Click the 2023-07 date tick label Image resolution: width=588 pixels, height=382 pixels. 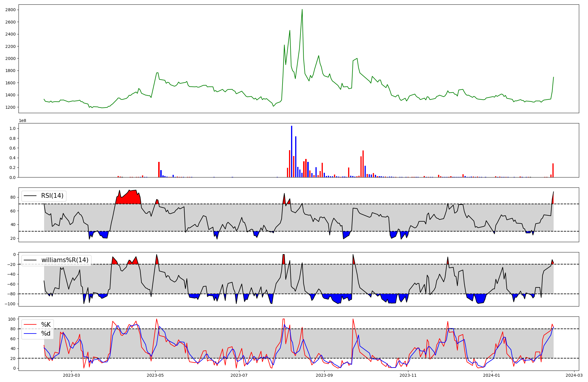[x=239, y=375]
